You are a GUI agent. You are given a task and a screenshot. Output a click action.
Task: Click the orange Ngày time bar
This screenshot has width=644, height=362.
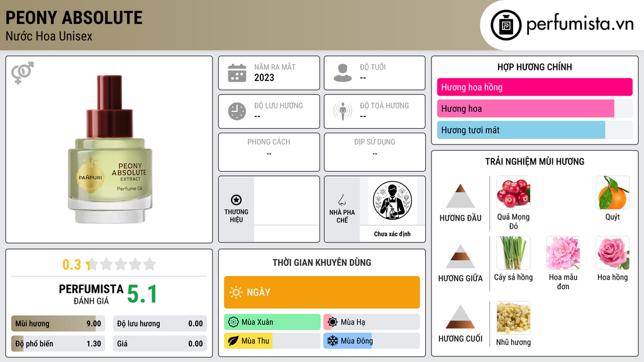click(x=322, y=292)
